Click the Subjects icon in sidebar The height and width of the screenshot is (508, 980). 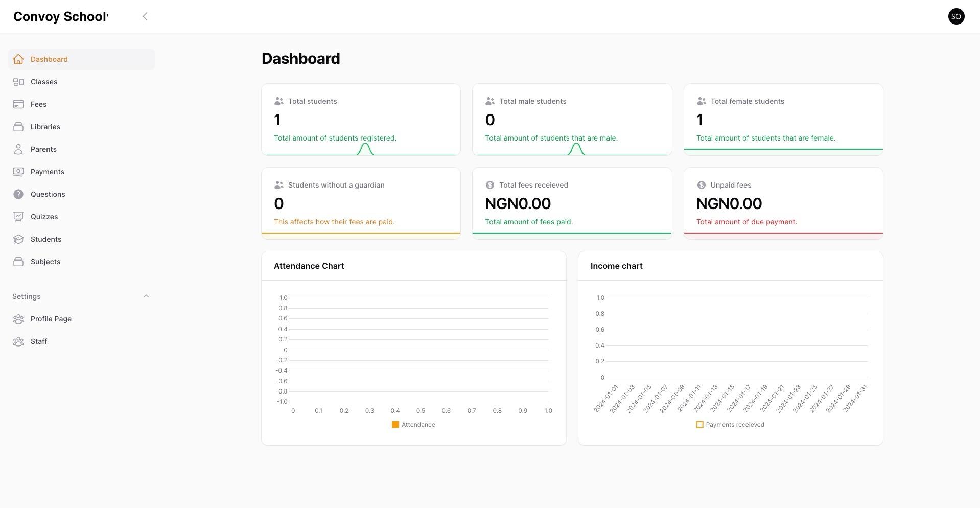(18, 262)
